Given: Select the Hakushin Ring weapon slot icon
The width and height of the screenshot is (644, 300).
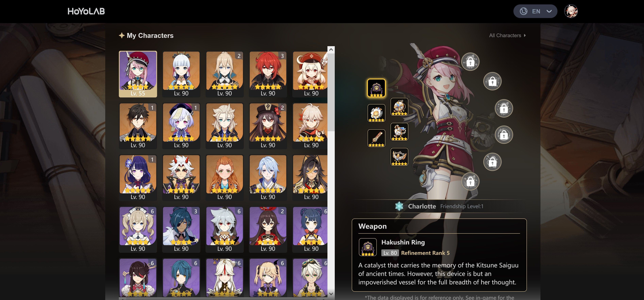Looking at the screenshot, I should click(376, 88).
